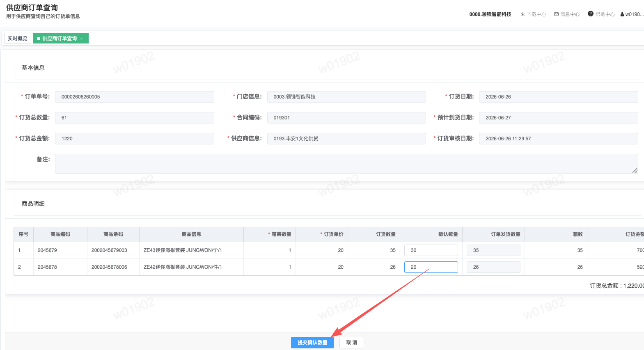
Task: Click the 预计到货日期 field
Action: (x=559, y=118)
